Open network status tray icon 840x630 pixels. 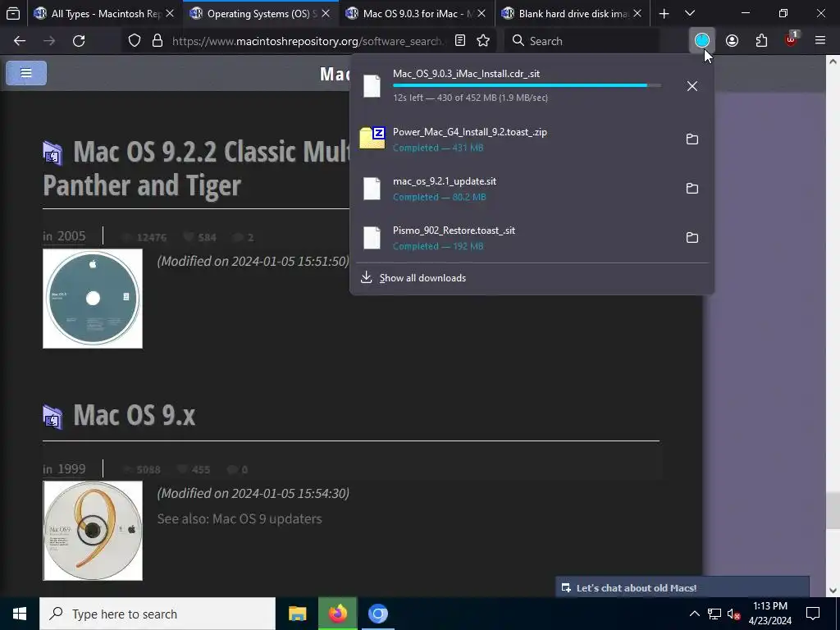pos(714,614)
